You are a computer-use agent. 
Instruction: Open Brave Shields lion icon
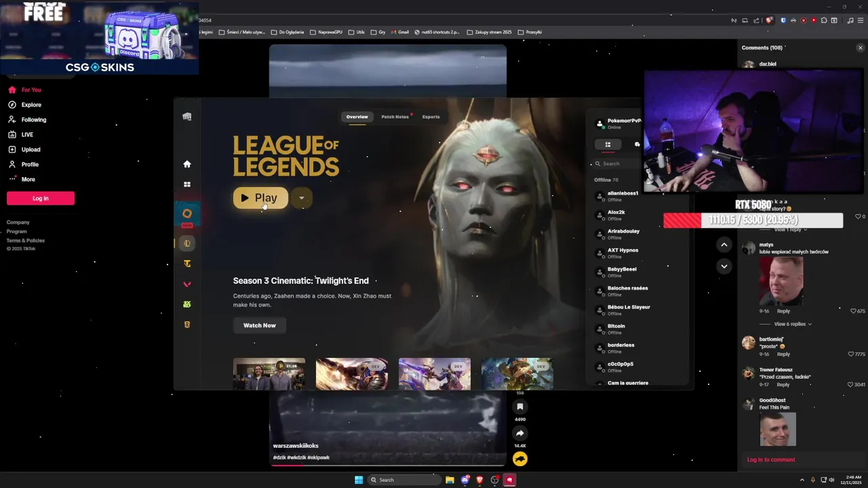tap(769, 20)
